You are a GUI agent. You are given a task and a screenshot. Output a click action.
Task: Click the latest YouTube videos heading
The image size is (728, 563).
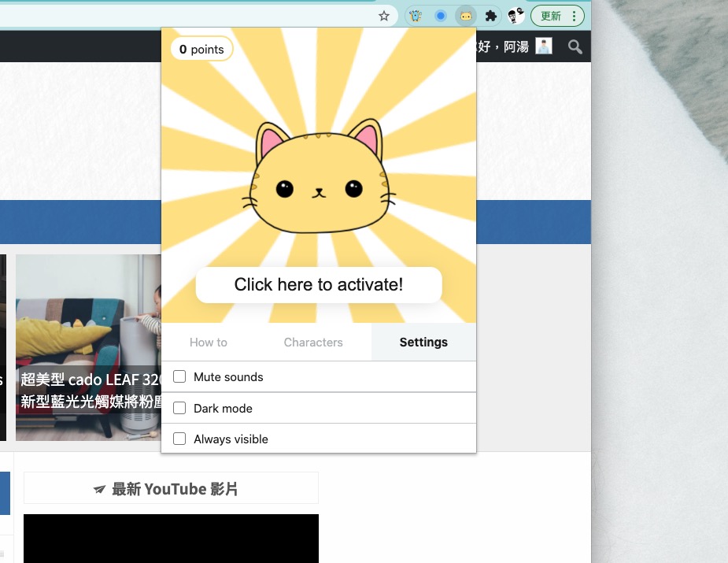(x=172, y=489)
